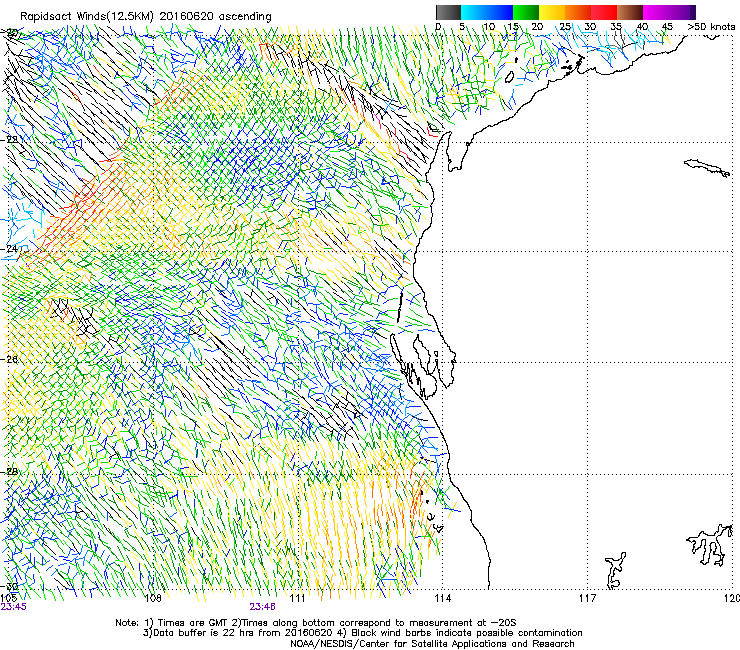Click the '35' label under the color legend
The height and width of the screenshot is (650, 740).
coord(616,27)
